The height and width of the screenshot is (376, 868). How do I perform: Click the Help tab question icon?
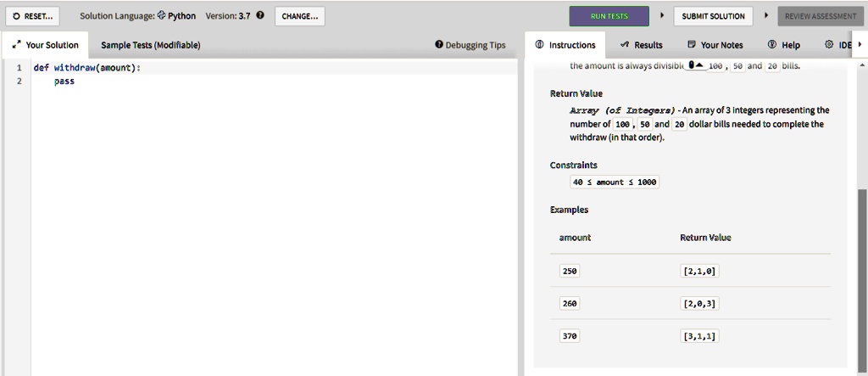[772, 45]
